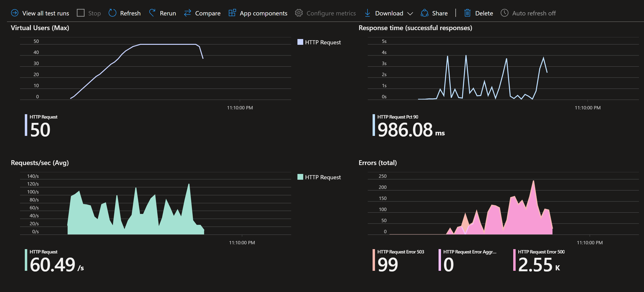Select the 50 virtual users summary value
This screenshot has width=644, height=292.
(x=40, y=130)
